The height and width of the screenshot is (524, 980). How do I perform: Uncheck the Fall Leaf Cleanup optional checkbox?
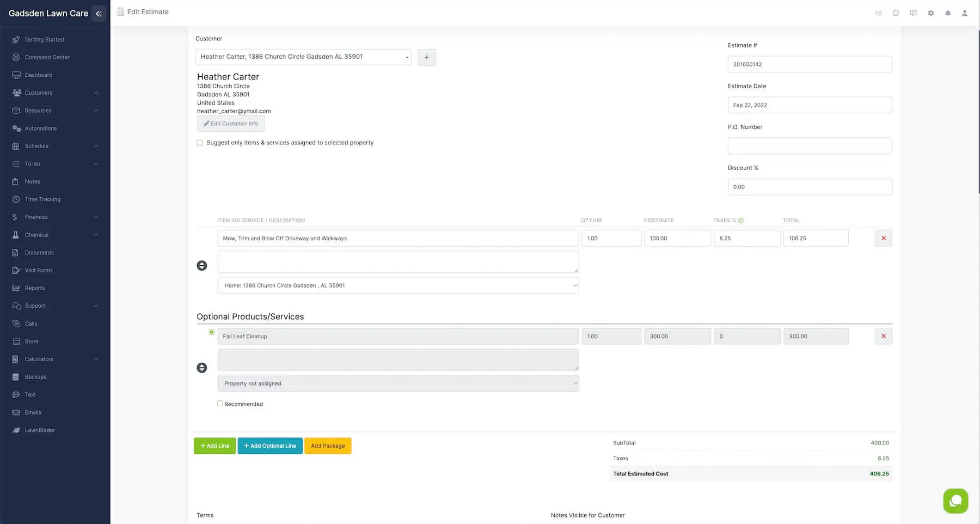coord(212,332)
